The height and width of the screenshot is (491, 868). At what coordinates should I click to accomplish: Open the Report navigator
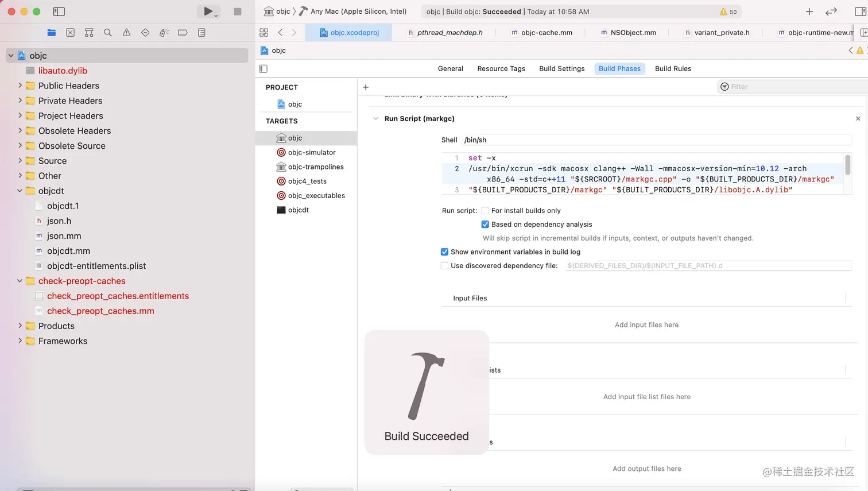[x=201, y=33]
